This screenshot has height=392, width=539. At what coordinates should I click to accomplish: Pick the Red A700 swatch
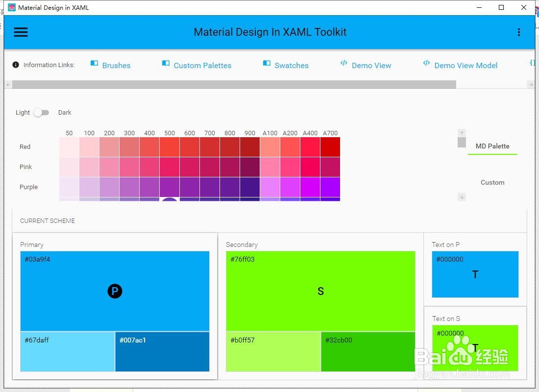[x=330, y=147]
